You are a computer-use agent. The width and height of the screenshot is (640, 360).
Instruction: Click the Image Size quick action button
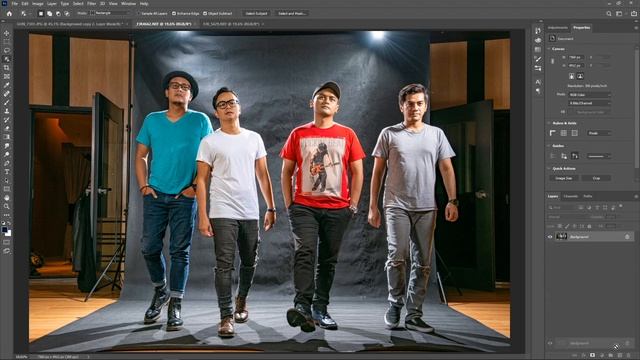click(x=564, y=178)
